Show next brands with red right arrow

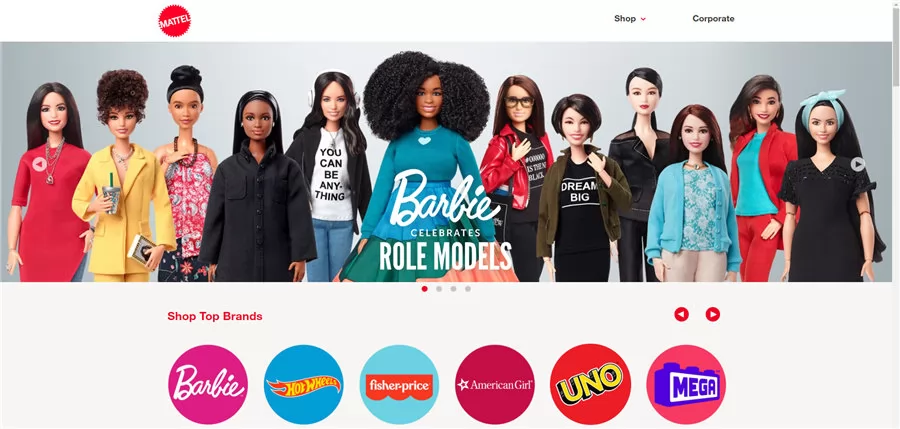[x=712, y=314]
